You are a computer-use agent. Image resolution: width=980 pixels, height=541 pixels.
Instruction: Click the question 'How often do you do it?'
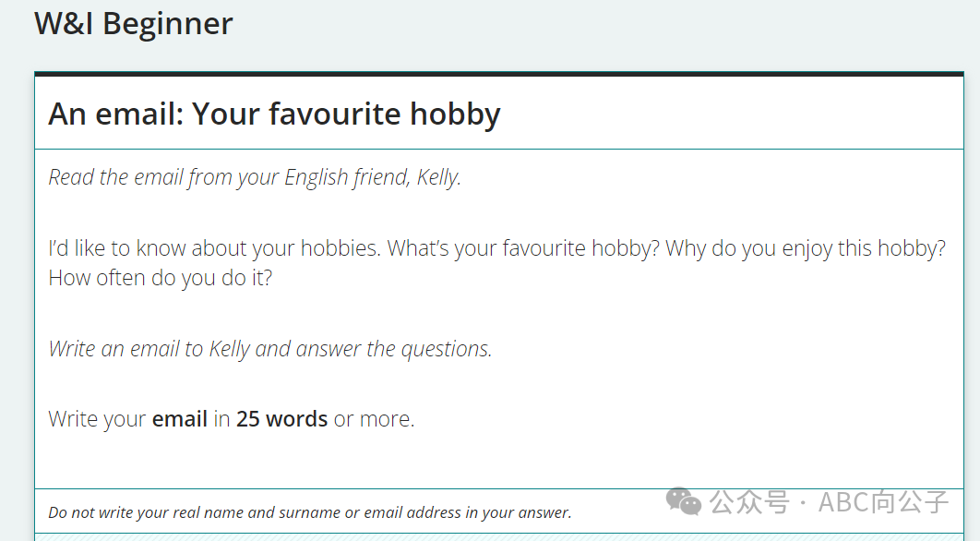[161, 278]
